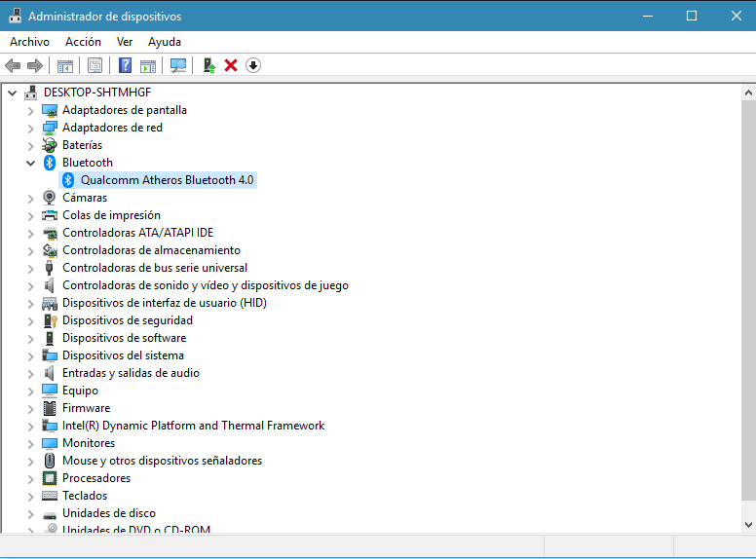756x559 pixels.
Task: Expand Adaptadores de pantalla
Action: pos(31,111)
